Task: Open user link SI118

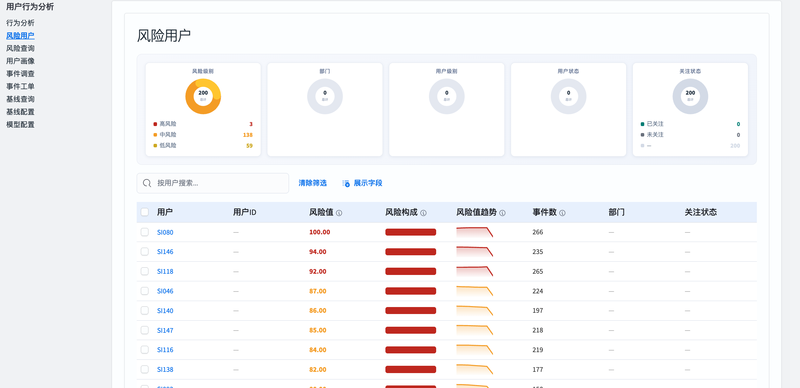Action: [165, 272]
